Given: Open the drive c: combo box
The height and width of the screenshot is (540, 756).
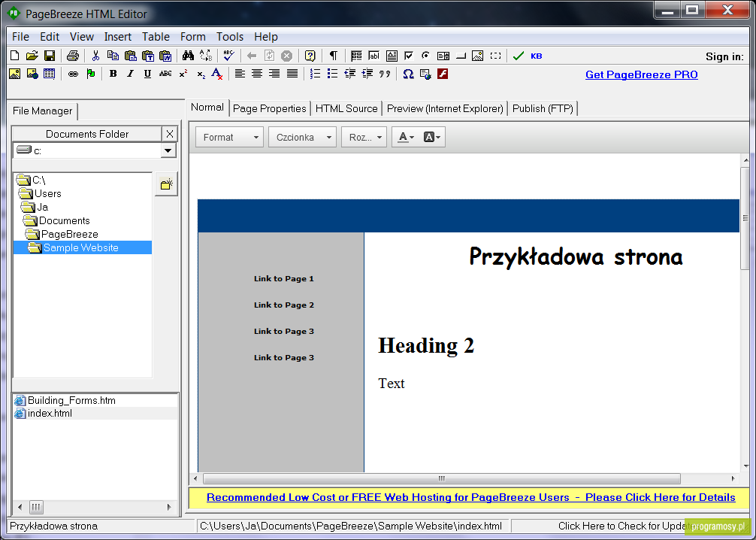Looking at the screenshot, I should coord(94,150).
